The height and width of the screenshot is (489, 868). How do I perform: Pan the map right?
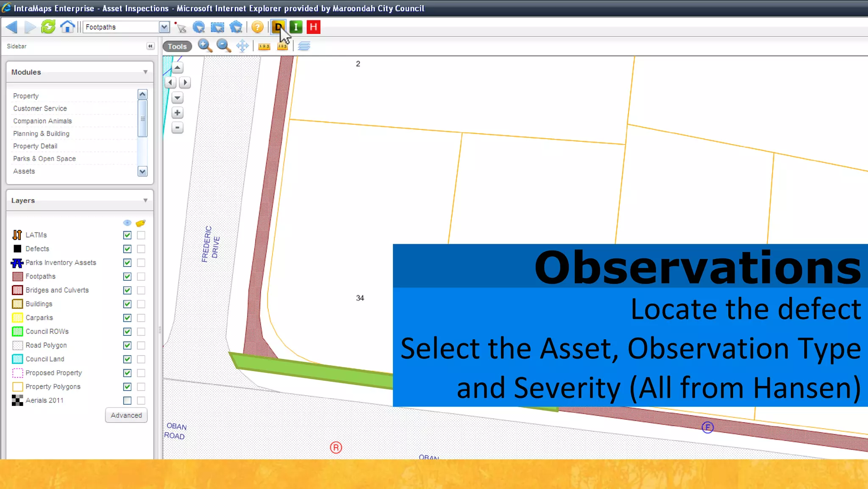click(185, 82)
